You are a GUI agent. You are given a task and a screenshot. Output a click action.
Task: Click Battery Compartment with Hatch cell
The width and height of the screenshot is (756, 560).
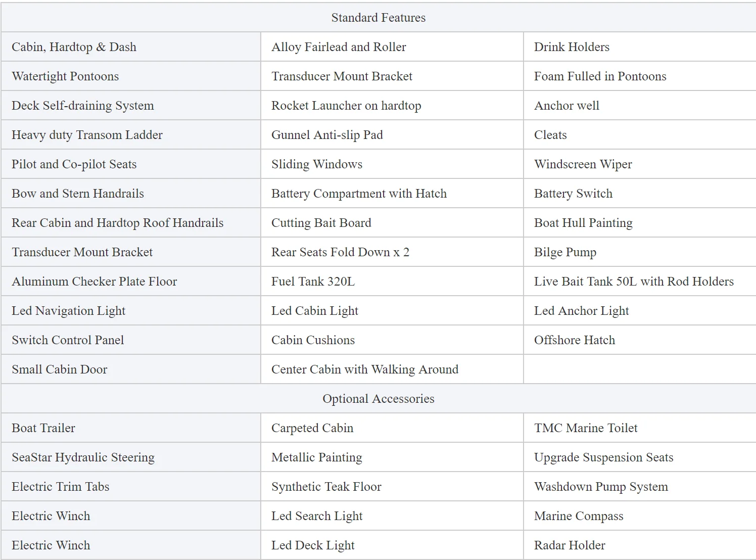click(359, 194)
